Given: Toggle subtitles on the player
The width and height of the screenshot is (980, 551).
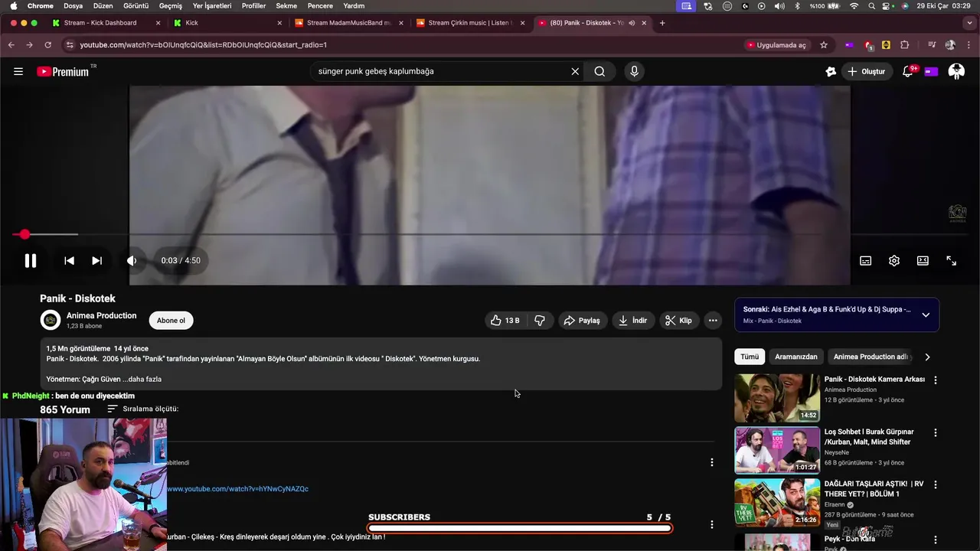Looking at the screenshot, I should pos(865,260).
